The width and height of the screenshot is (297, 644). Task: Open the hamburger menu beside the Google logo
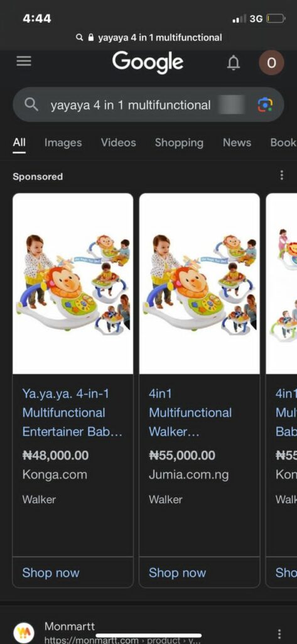(24, 61)
